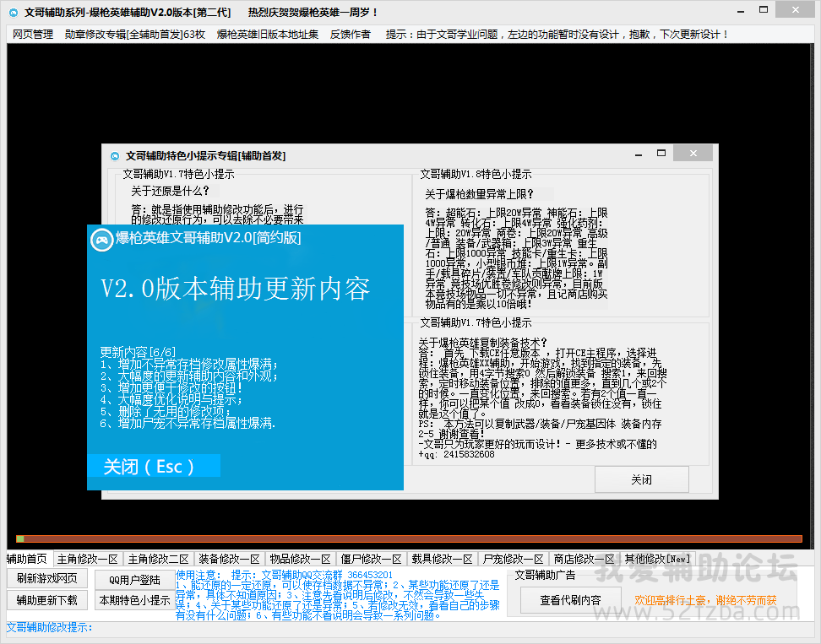Maximize the main 文哥辅助 window
This screenshot has height=644, width=821.
tap(764, 10)
